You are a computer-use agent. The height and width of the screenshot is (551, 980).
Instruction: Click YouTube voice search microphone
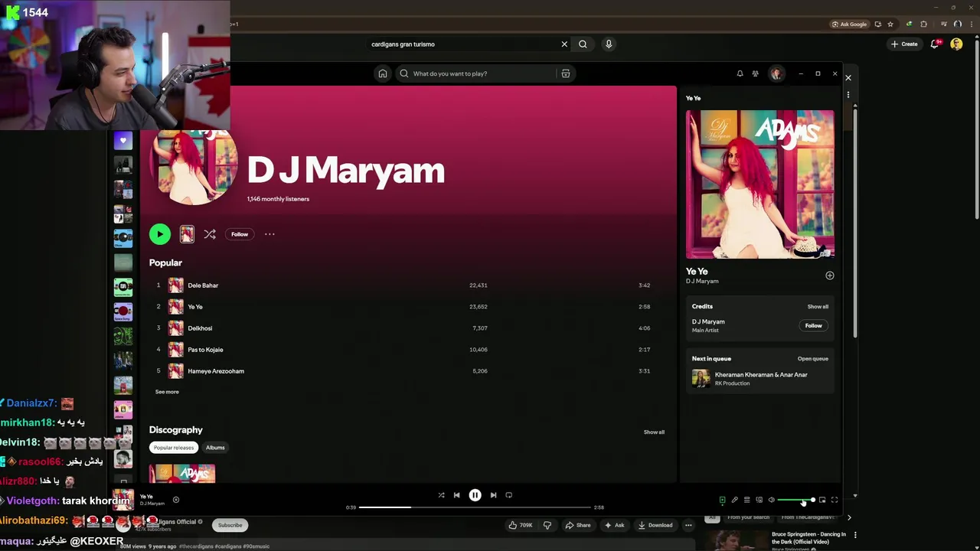(x=609, y=44)
